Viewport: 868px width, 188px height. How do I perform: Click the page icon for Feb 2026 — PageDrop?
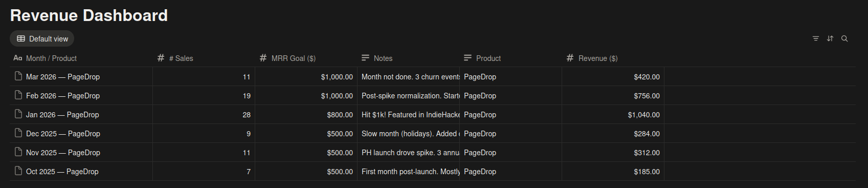18,95
